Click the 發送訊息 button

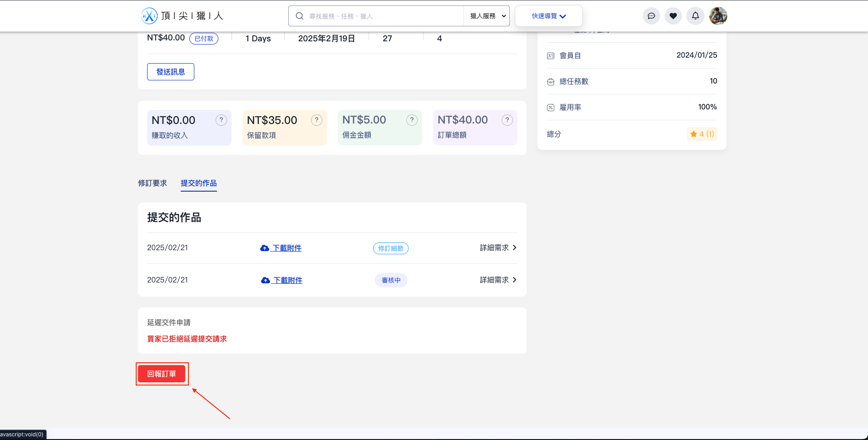click(170, 71)
